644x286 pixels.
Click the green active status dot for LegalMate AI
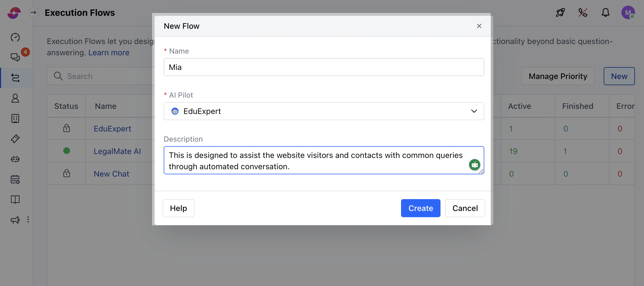pyautogui.click(x=67, y=151)
